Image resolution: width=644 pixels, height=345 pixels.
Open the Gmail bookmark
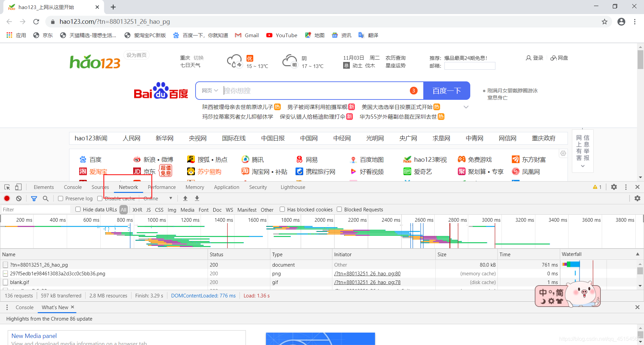tap(247, 35)
